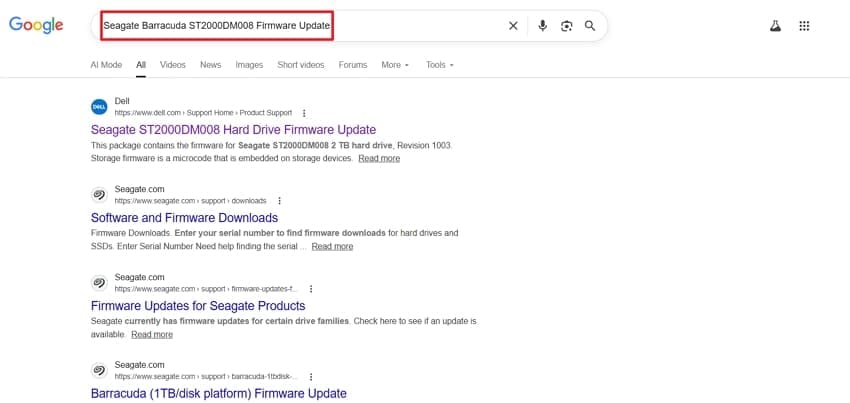Click the Dell favicon on first result

(x=99, y=107)
